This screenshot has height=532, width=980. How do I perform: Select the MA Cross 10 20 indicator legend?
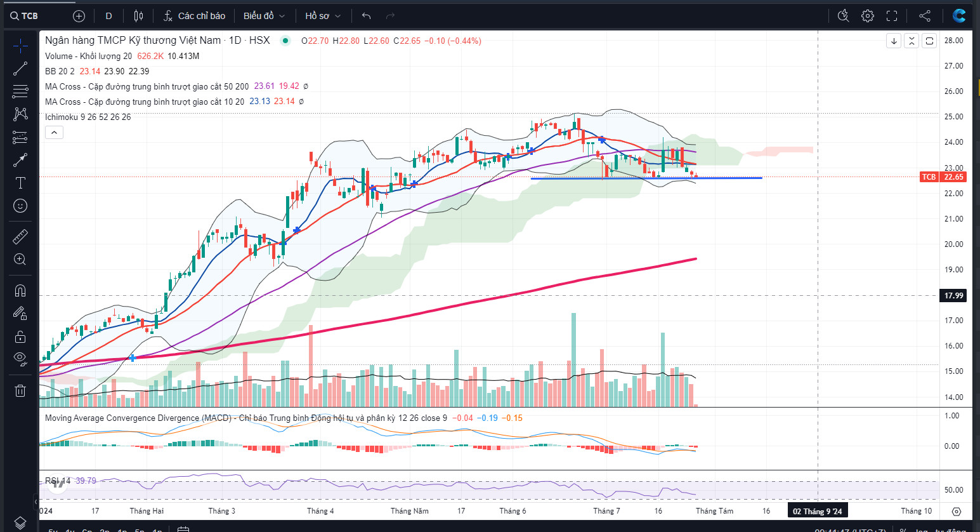pos(145,102)
